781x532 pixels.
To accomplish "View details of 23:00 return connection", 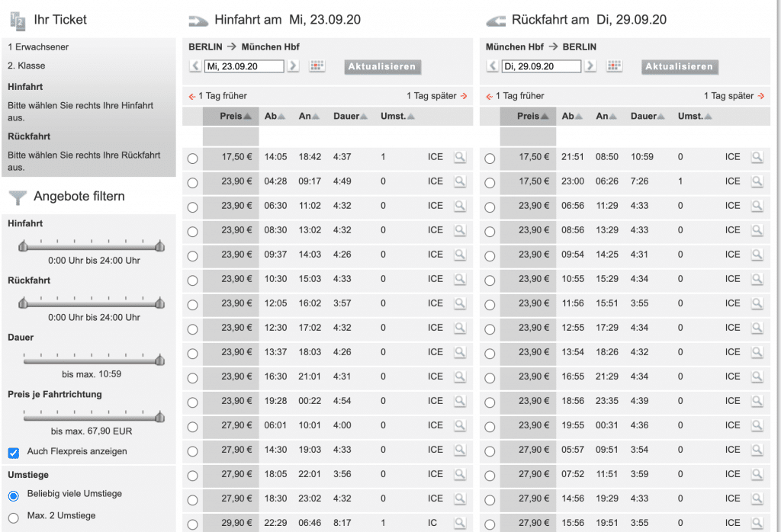I will tap(757, 181).
